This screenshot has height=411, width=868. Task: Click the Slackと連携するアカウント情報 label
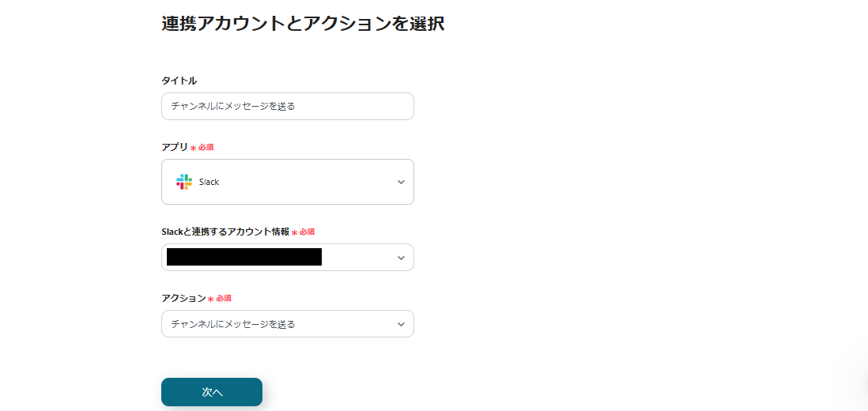point(225,232)
